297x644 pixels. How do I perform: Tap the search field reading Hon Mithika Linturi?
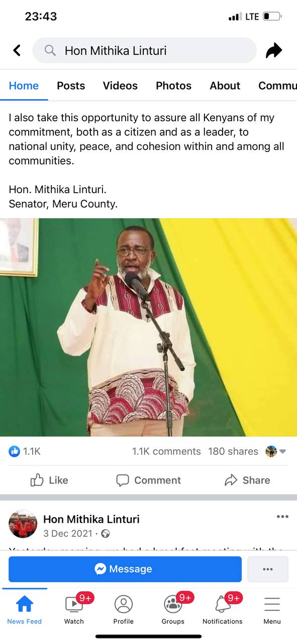click(144, 50)
